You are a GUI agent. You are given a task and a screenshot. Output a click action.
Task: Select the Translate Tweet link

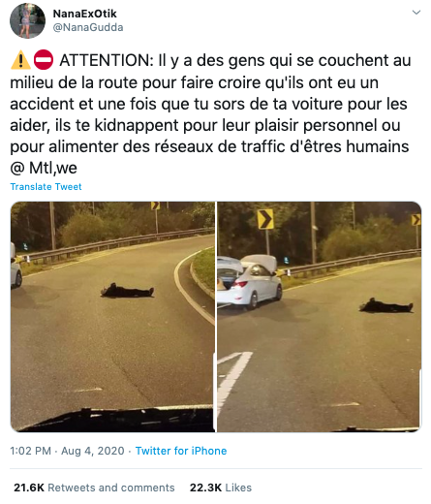(x=46, y=187)
